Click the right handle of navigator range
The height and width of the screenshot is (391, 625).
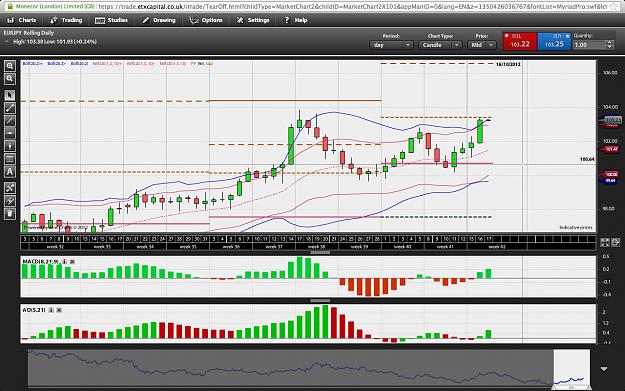(589, 387)
